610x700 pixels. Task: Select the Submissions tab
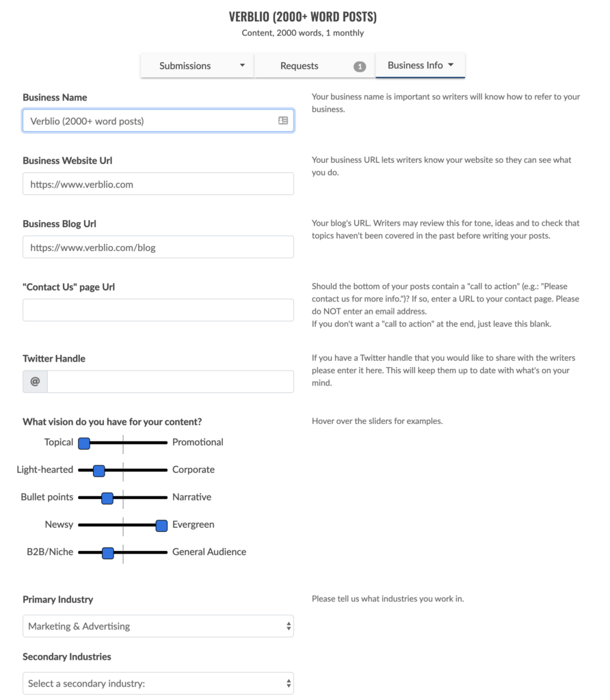[x=185, y=66]
